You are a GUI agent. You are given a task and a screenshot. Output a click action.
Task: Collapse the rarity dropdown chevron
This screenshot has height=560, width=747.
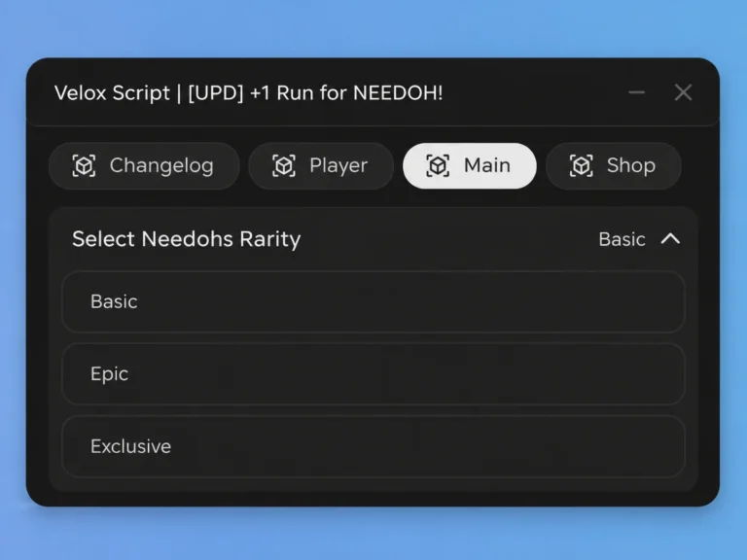point(670,238)
